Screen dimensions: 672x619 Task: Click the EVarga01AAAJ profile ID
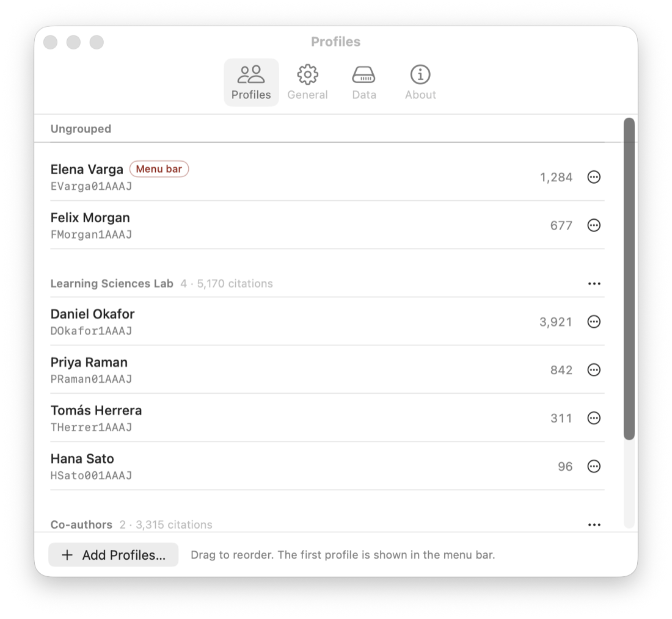91,186
